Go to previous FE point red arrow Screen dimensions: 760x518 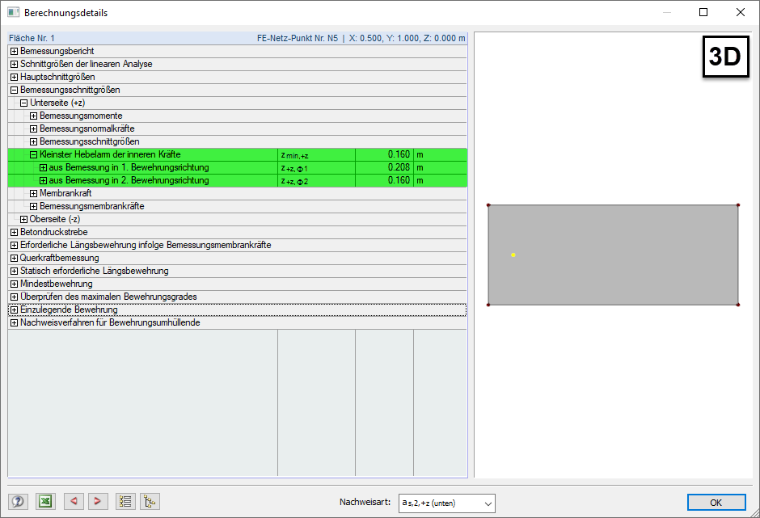tap(74, 501)
